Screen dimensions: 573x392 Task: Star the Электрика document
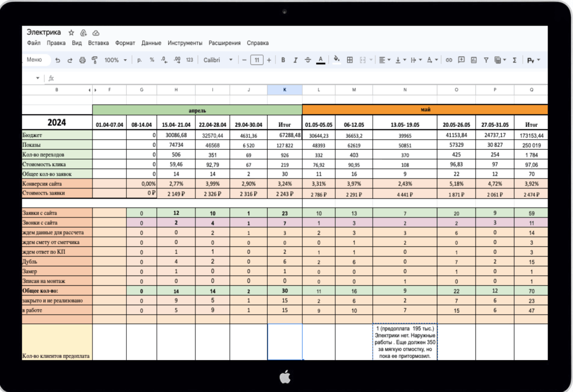tap(71, 32)
